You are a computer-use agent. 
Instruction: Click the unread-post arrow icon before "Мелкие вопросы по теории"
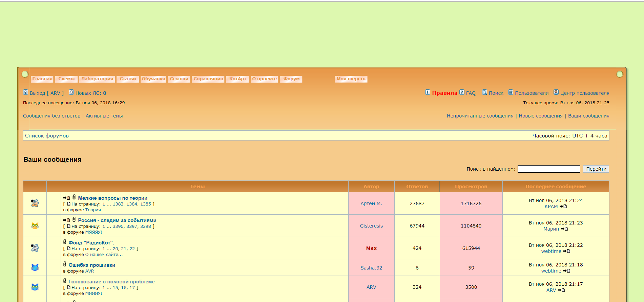tap(66, 198)
